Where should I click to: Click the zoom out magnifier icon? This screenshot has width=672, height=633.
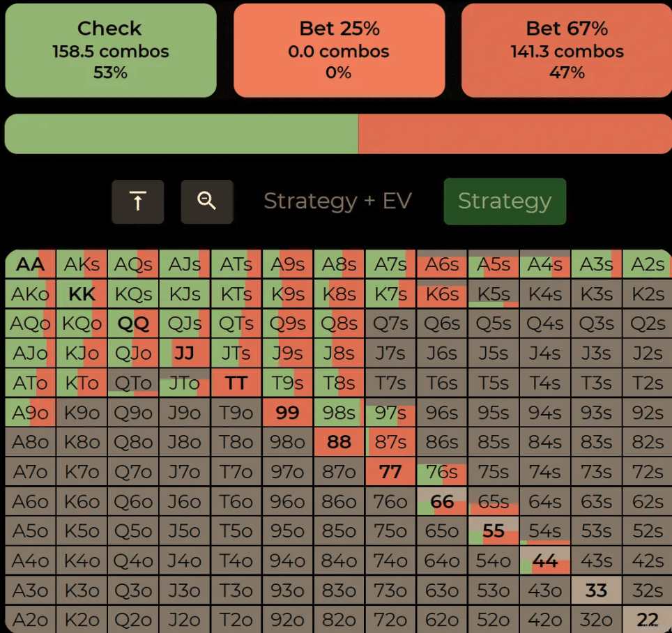click(x=207, y=201)
